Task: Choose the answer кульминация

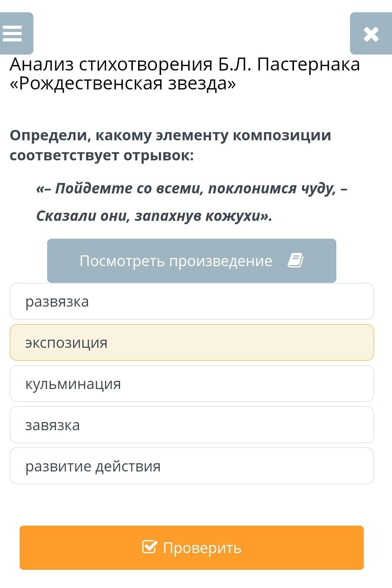Action: tap(192, 384)
